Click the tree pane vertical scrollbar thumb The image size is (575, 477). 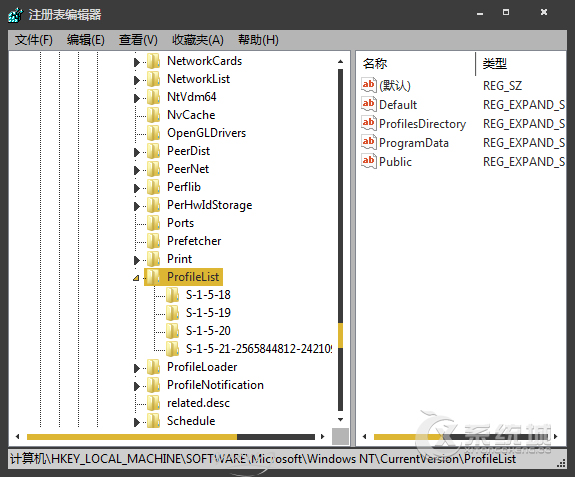tap(340, 335)
